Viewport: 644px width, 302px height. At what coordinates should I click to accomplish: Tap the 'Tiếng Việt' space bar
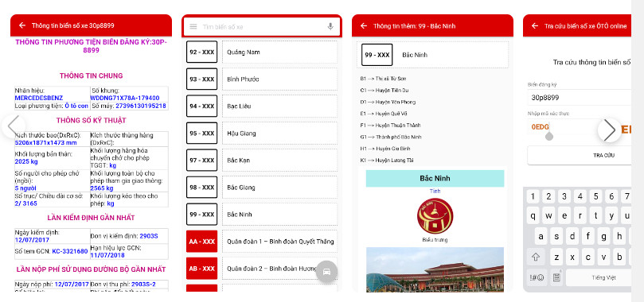click(x=599, y=277)
